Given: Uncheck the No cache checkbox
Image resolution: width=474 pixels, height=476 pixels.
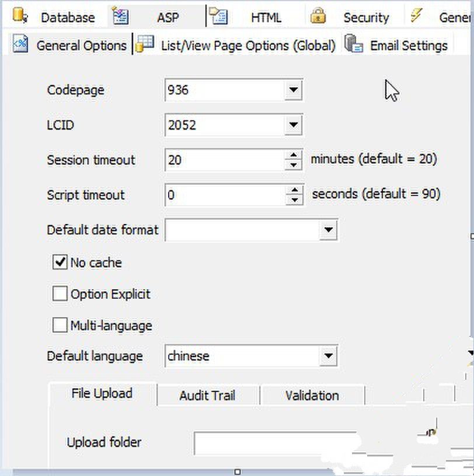Looking at the screenshot, I should point(60,262).
